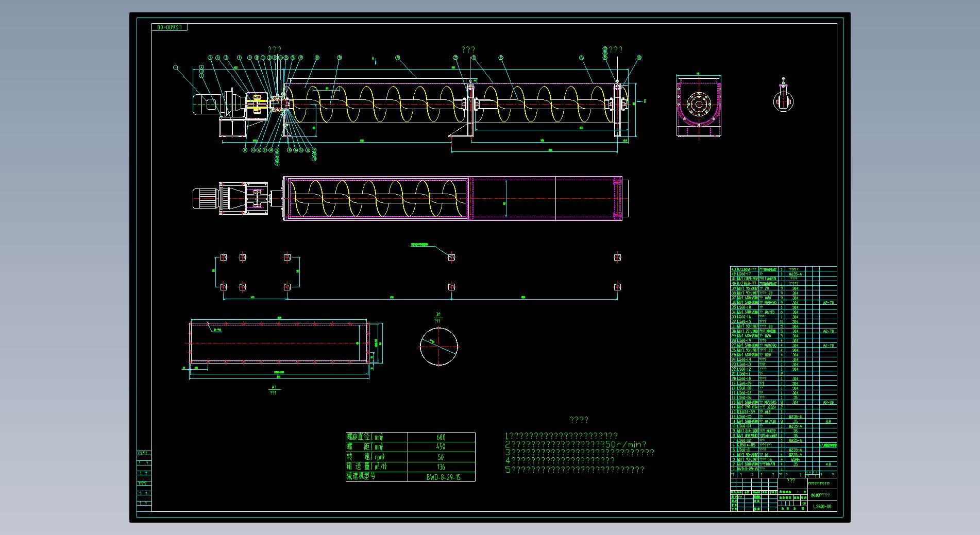Viewport: 980px width, 535px height.
Task: Click technical note line 2 containing 50r/min
Action: 576,444
